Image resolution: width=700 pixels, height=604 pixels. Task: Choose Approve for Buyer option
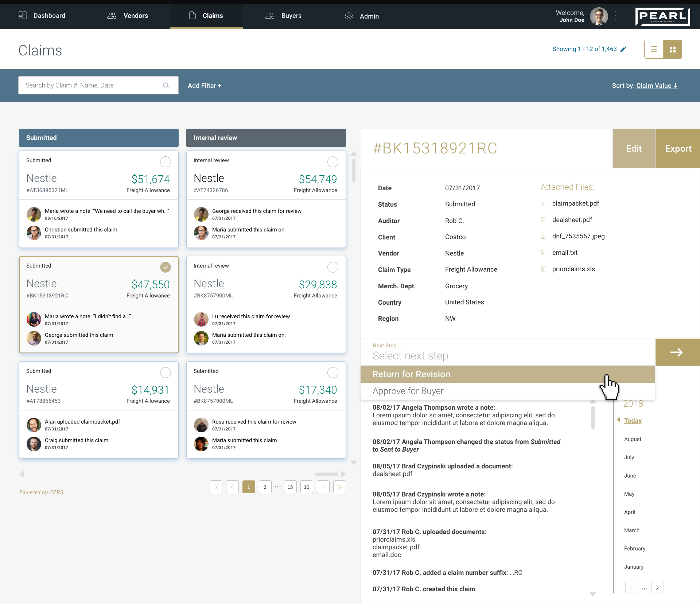pyautogui.click(x=408, y=391)
